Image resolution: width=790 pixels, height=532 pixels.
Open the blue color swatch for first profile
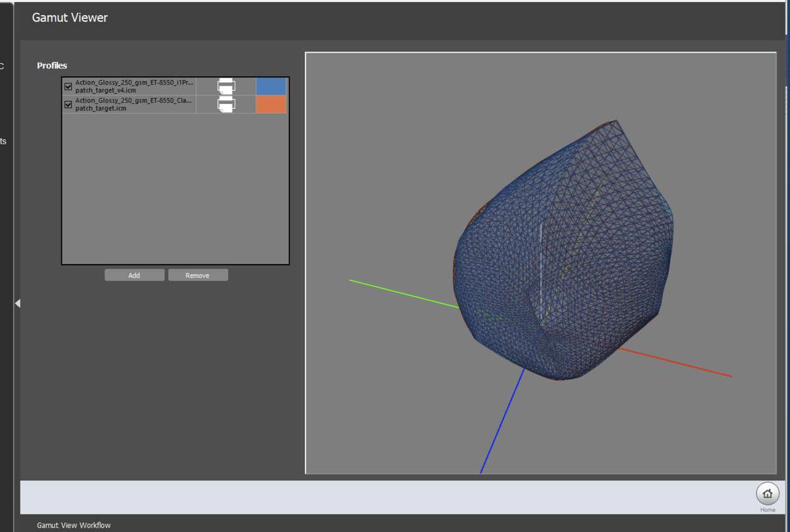[271, 86]
